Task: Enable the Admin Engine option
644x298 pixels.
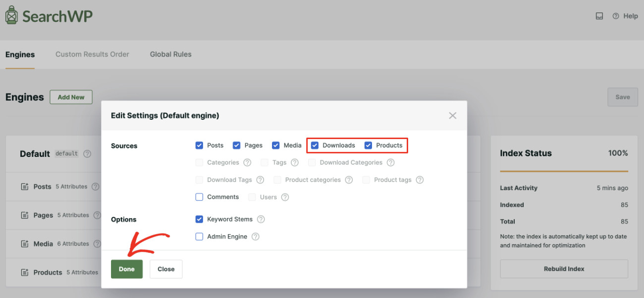Action: [199, 236]
